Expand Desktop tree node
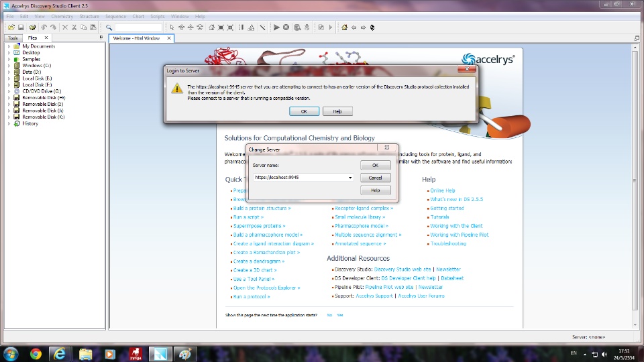This screenshot has height=362, width=644. [x=9, y=52]
